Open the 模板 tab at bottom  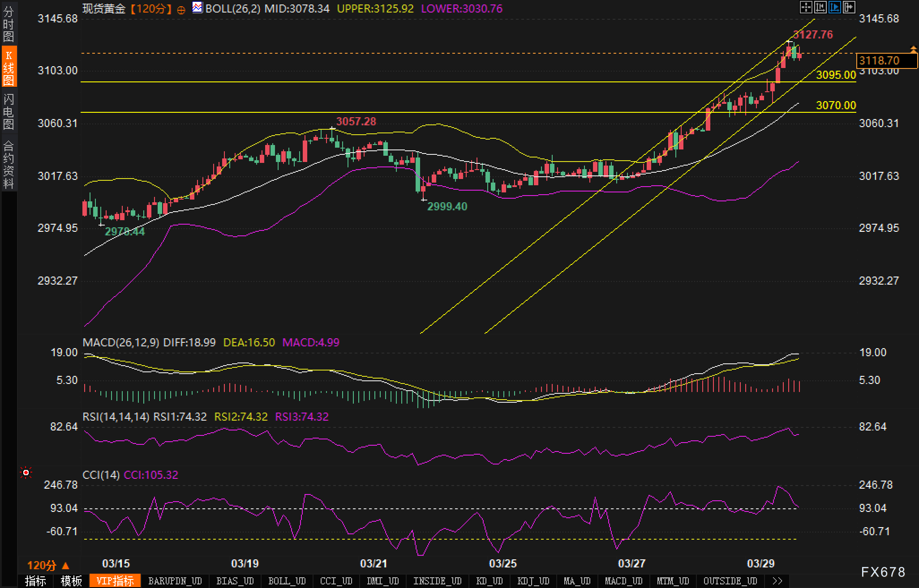(71, 581)
